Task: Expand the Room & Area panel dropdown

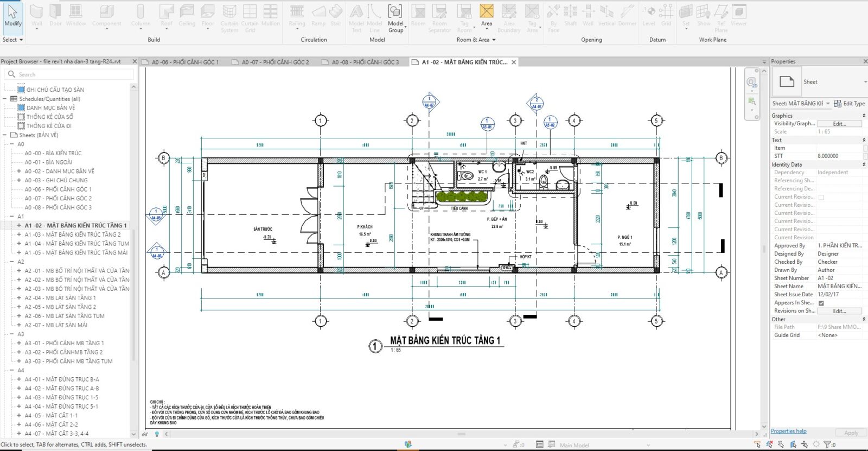Action: pos(476,40)
